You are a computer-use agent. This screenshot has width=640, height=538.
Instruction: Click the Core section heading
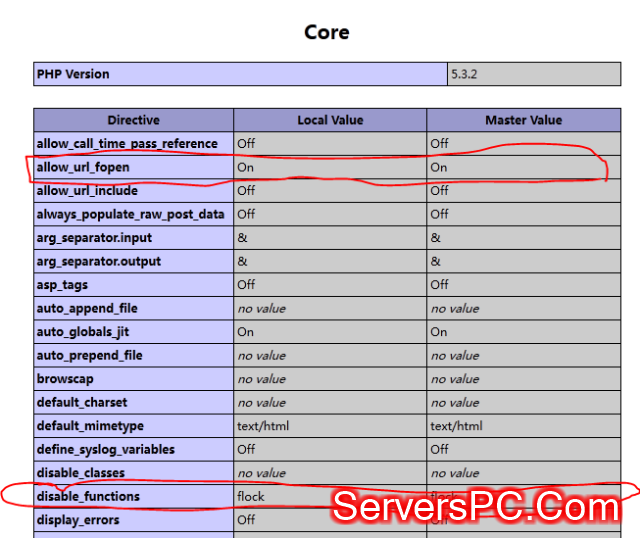(326, 32)
